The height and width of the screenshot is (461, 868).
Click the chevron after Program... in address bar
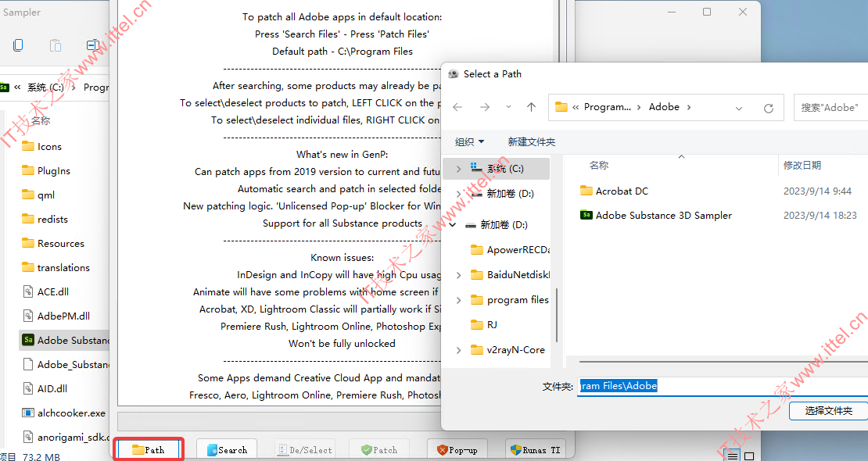pos(638,107)
